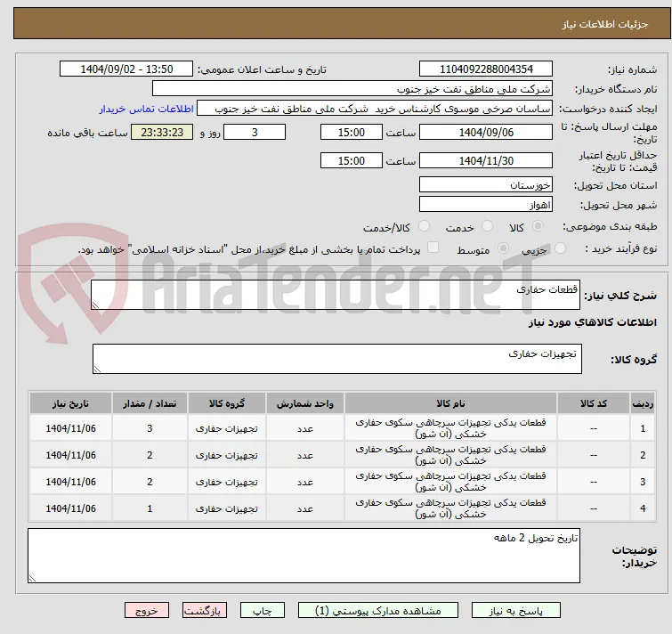Click item name in row 4
The image size is (672, 634).
coord(450,508)
